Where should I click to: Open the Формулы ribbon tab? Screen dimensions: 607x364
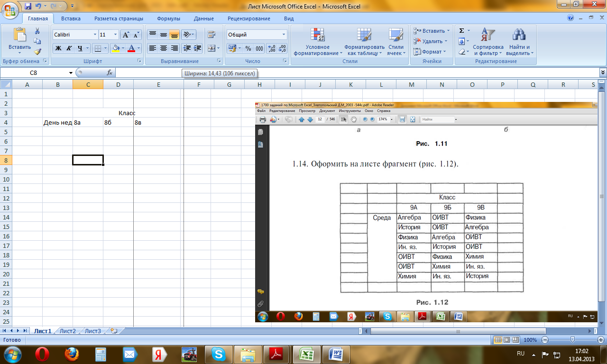[168, 18]
